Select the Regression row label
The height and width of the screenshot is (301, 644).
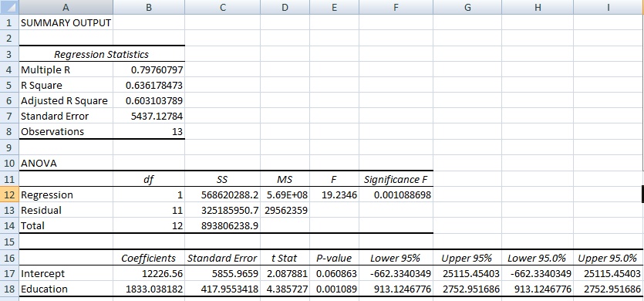pyautogui.click(x=66, y=194)
